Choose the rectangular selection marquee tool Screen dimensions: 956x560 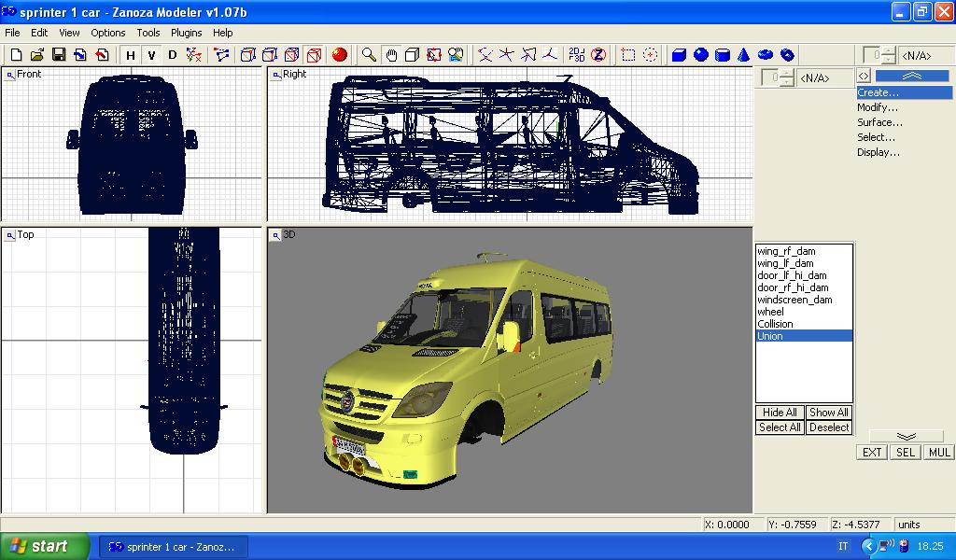[x=628, y=55]
